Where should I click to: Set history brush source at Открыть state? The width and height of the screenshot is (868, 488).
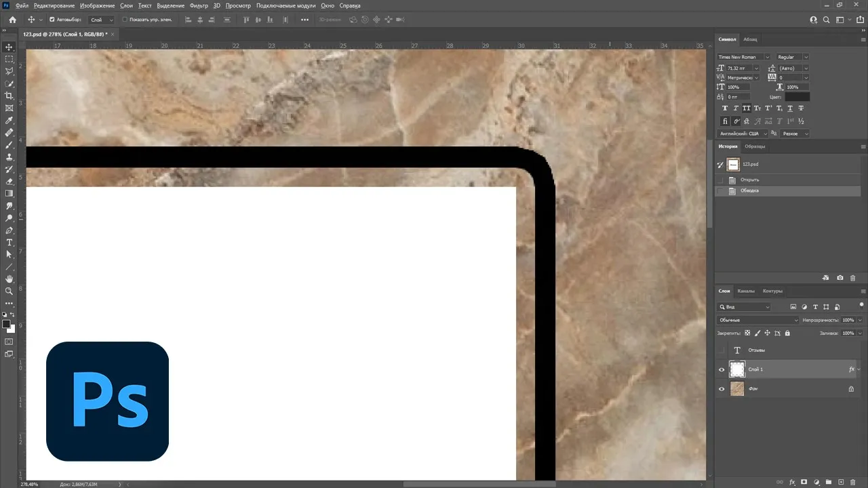(x=721, y=180)
